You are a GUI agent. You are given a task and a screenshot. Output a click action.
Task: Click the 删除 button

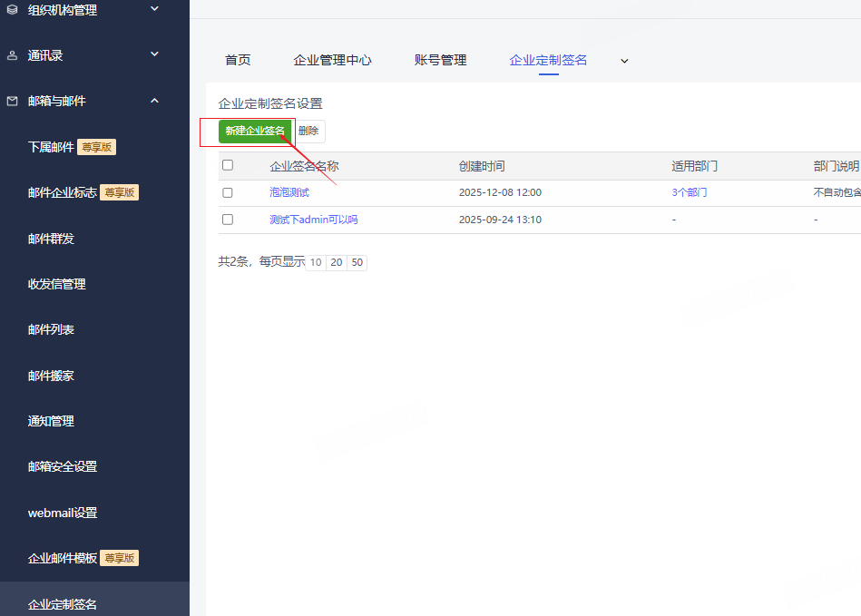pos(308,132)
